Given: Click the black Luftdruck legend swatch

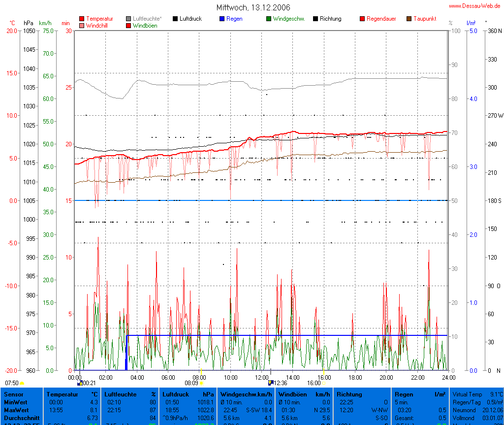Looking at the screenshot, I should coord(175,19).
